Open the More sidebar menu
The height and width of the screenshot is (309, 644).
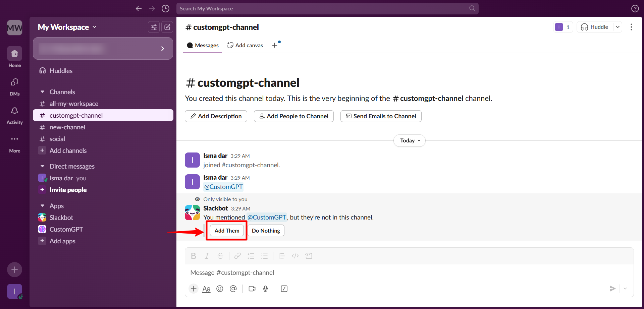point(14,143)
